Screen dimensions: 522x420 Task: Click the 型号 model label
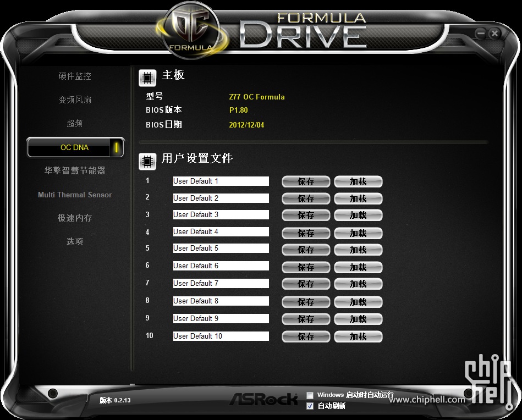(x=155, y=97)
